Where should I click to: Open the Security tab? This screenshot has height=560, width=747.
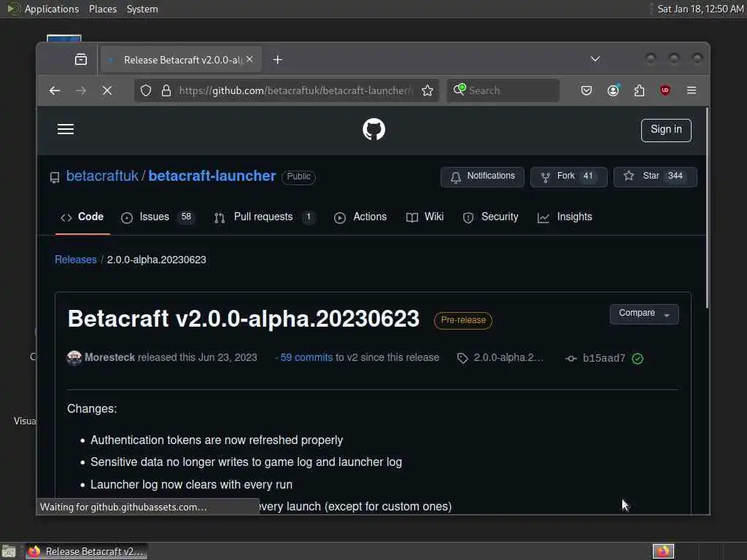coord(491,217)
